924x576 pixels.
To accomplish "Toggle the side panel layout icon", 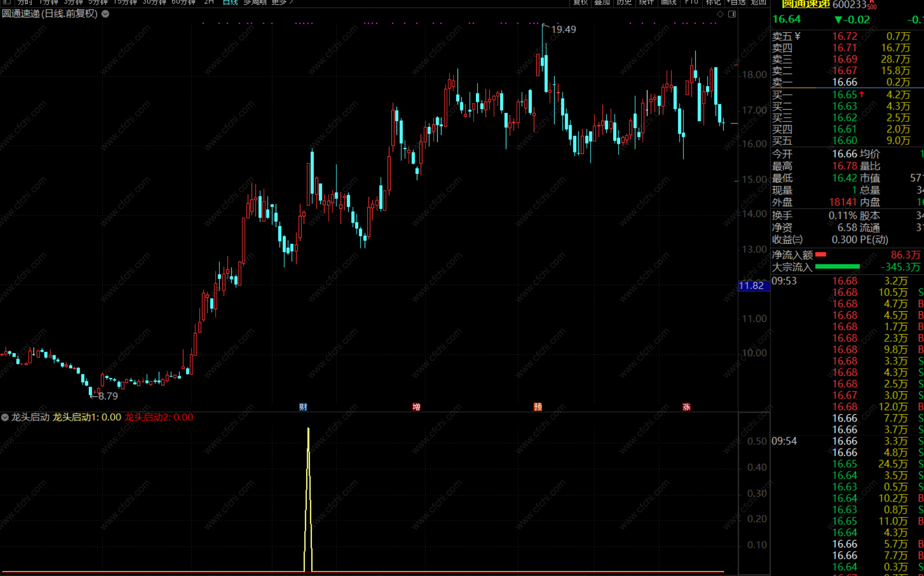I will click(732, 14).
